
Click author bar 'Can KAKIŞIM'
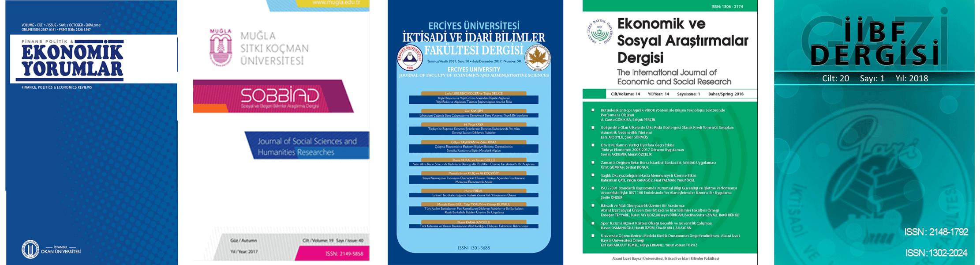click(474, 110)
